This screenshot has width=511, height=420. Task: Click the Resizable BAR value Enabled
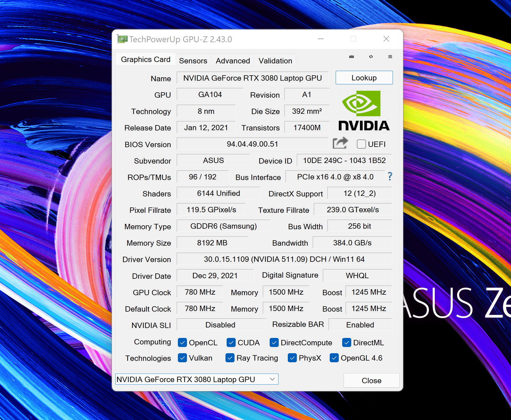coord(360,325)
